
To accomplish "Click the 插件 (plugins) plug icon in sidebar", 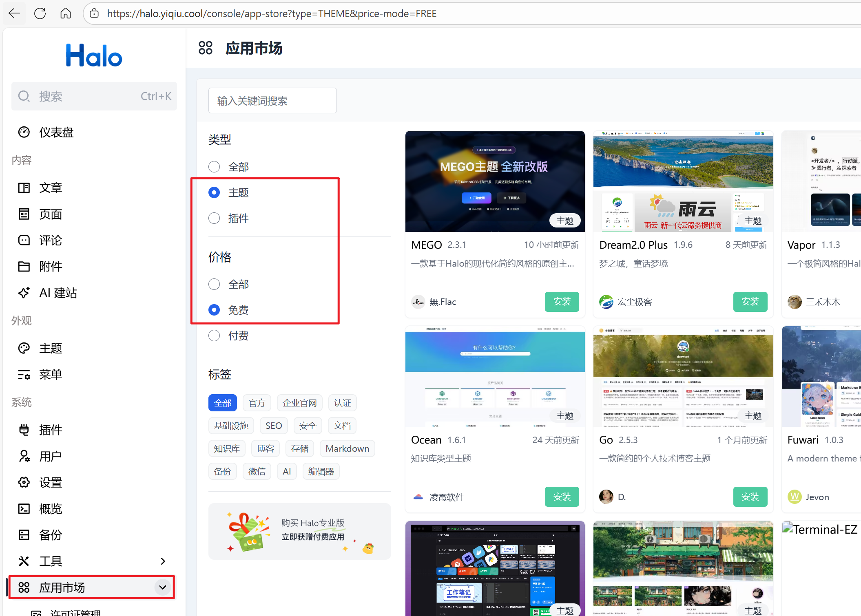I will (x=24, y=430).
